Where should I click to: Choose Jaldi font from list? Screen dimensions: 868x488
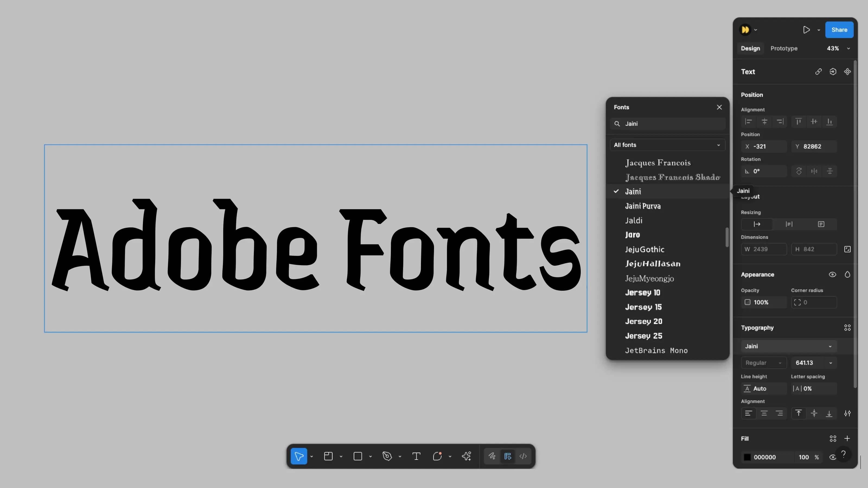(667, 221)
